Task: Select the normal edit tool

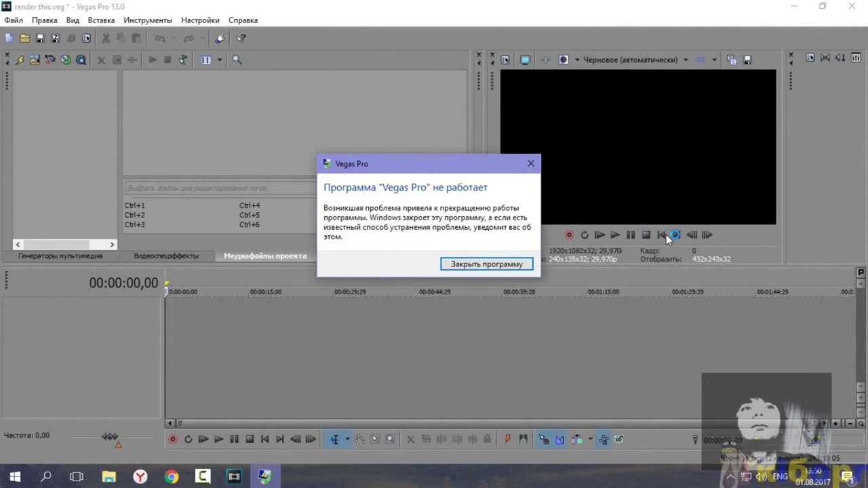Action: coord(334,439)
